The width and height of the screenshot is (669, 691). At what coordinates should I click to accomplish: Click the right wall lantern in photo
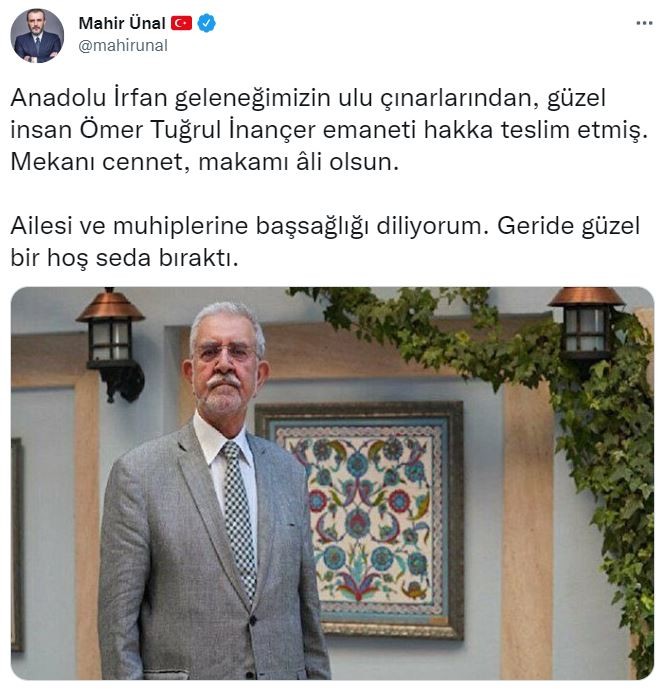585,327
